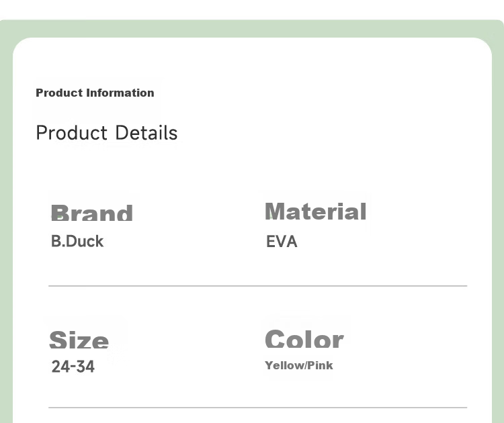Select the 24-34 size value
Screen dimensions: 504x423
[x=73, y=367]
